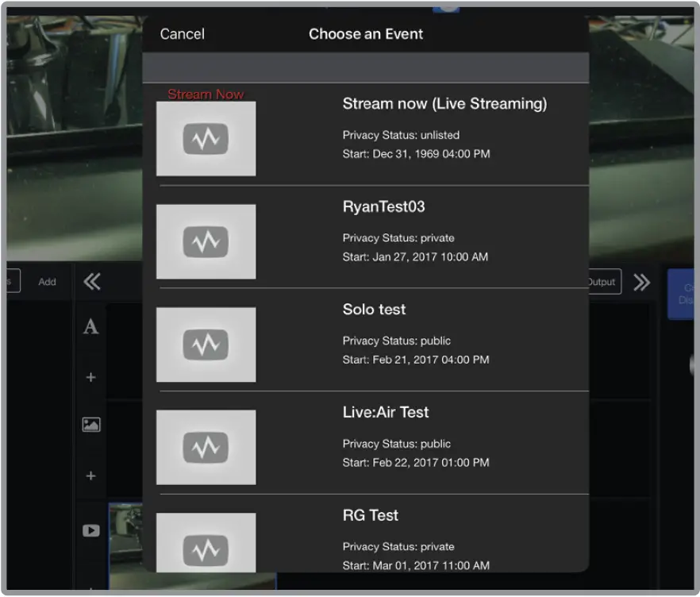Choose the Live:Air Test event

click(x=385, y=412)
